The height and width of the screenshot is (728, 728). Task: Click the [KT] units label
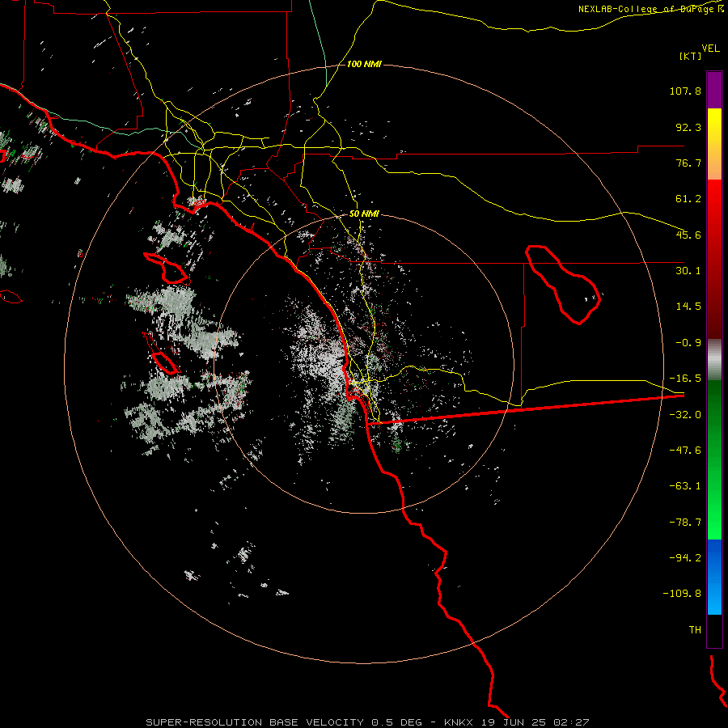pyautogui.click(x=691, y=56)
